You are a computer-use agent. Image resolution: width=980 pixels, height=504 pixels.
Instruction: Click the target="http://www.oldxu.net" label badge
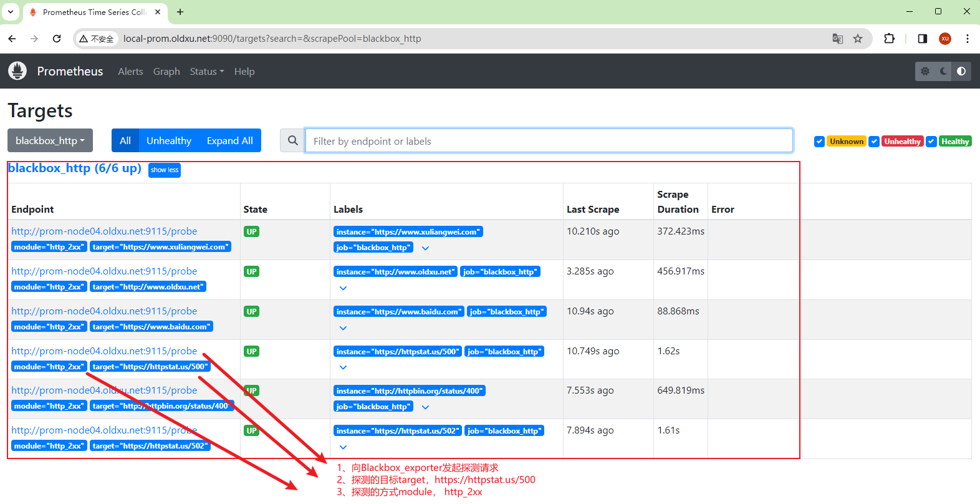point(148,287)
